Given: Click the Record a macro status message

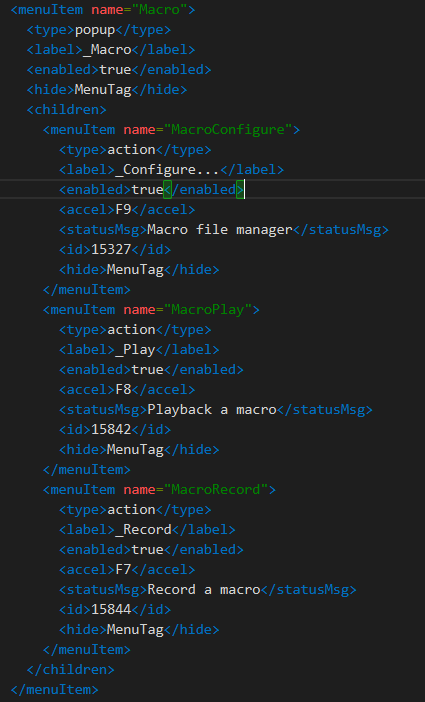Looking at the screenshot, I should (x=204, y=590).
